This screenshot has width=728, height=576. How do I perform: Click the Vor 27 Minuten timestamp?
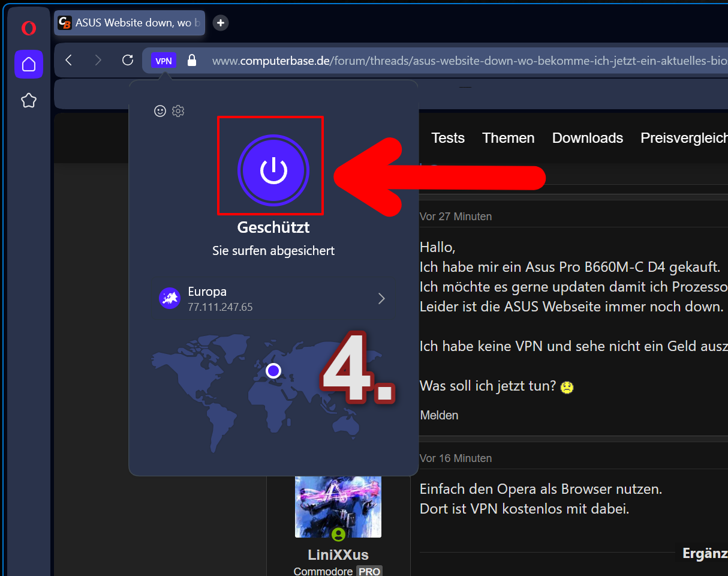coord(456,217)
